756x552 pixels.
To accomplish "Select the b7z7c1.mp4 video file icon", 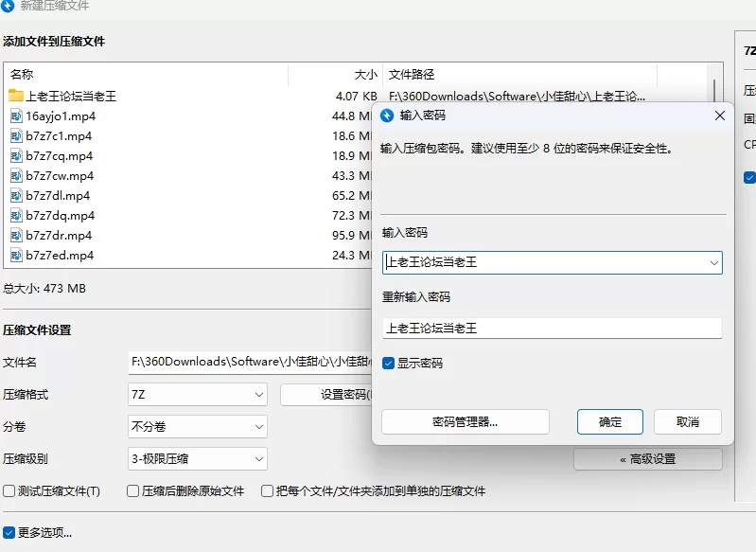I will click(x=16, y=135).
